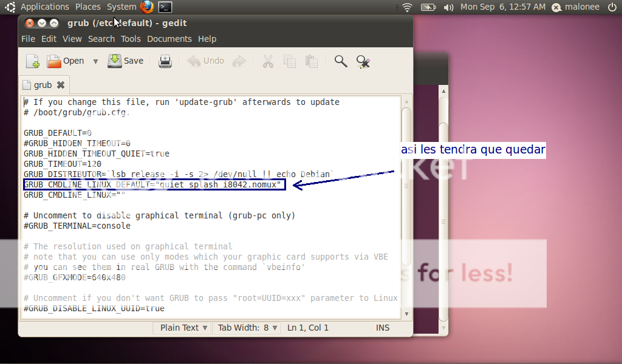
Task: Open the wireless network indicator
Action: coord(408,7)
